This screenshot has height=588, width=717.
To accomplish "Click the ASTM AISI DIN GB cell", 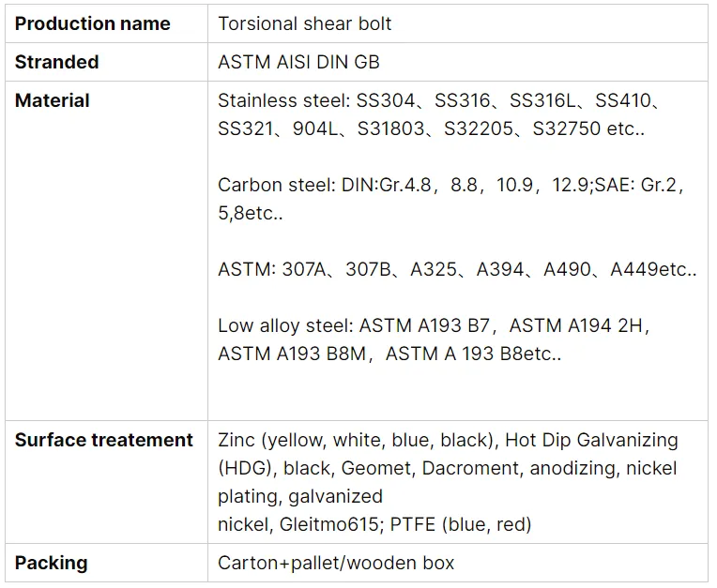I will tap(298, 62).
